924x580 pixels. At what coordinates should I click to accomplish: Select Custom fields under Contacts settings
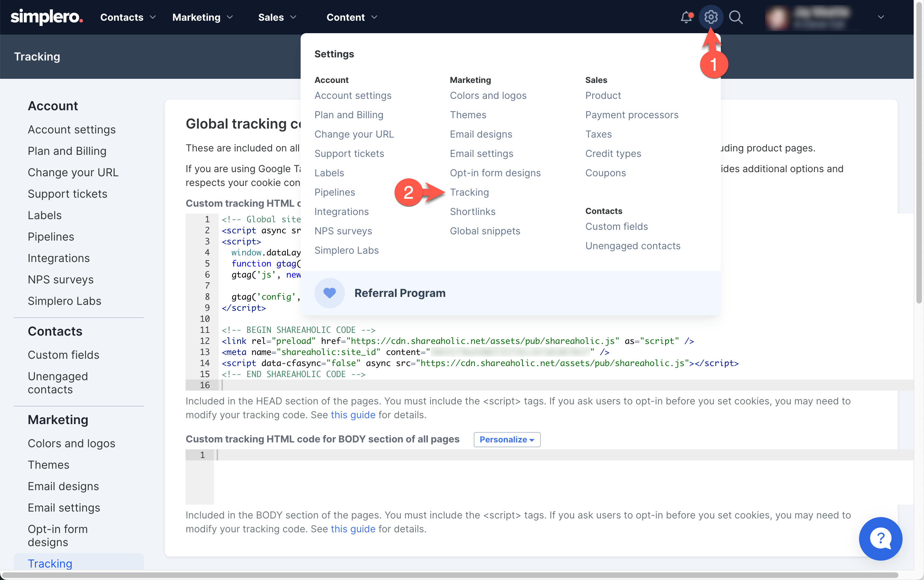tap(616, 226)
